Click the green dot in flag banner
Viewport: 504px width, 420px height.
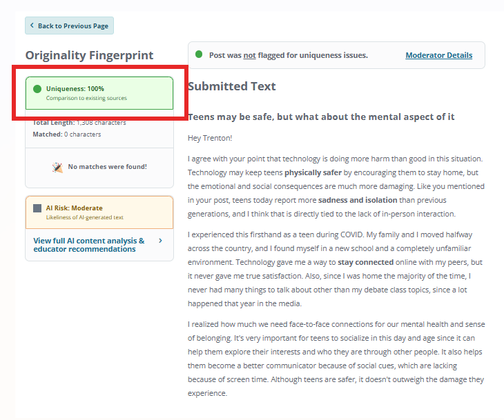click(199, 54)
